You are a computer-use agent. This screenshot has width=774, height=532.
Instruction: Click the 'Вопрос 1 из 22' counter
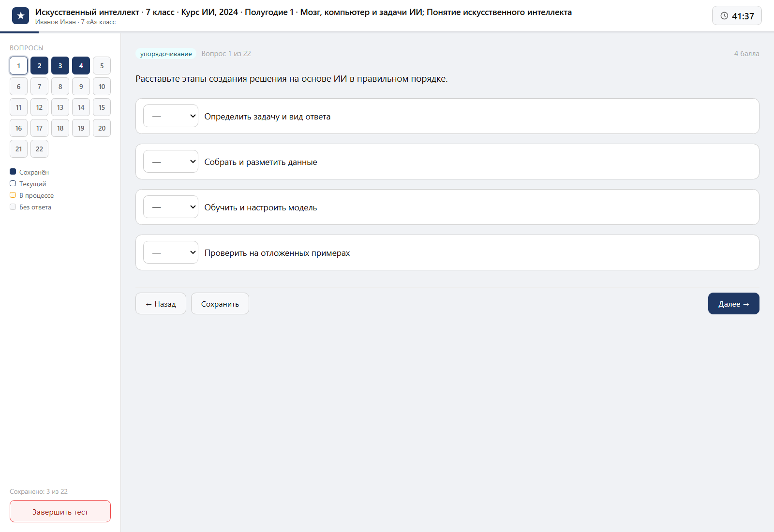point(226,54)
